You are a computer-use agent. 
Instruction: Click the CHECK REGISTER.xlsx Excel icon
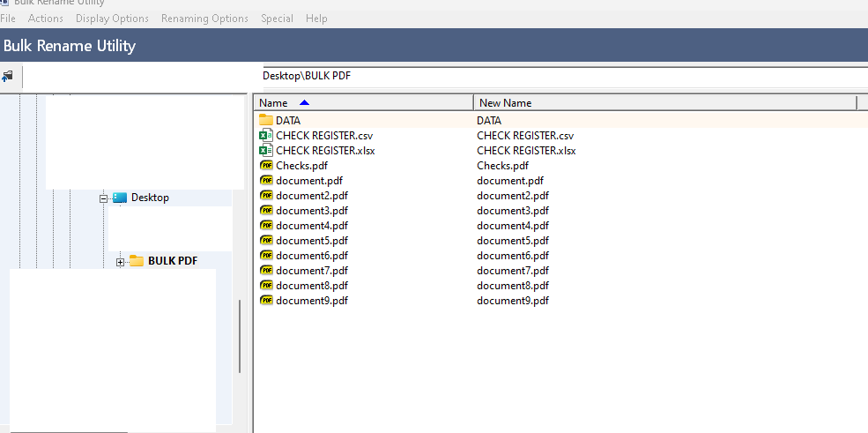coord(266,150)
